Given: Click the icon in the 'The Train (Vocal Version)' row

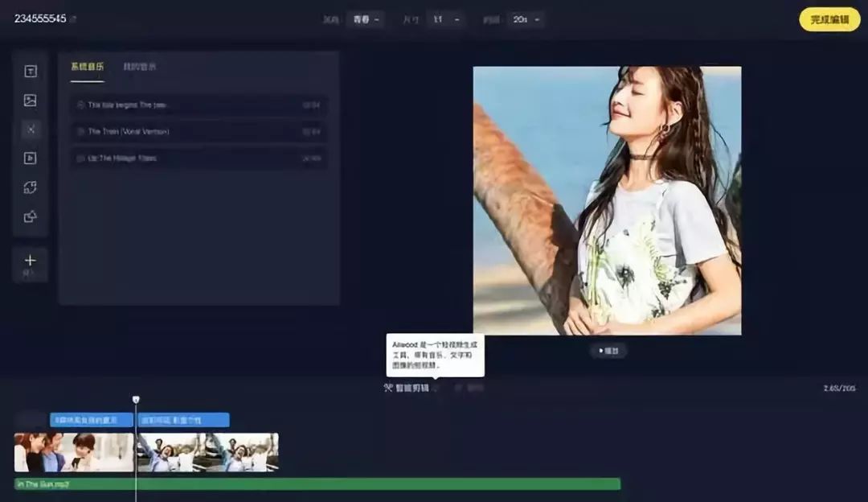Looking at the screenshot, I should pos(81,131).
